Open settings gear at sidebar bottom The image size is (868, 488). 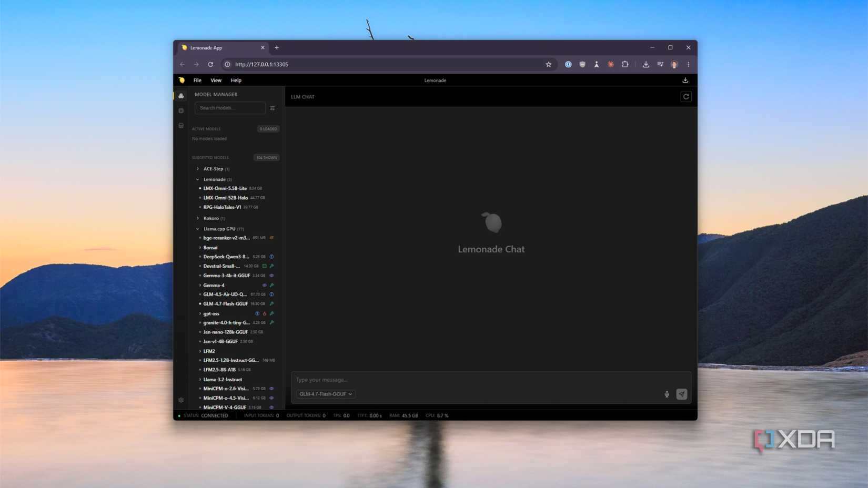click(181, 400)
